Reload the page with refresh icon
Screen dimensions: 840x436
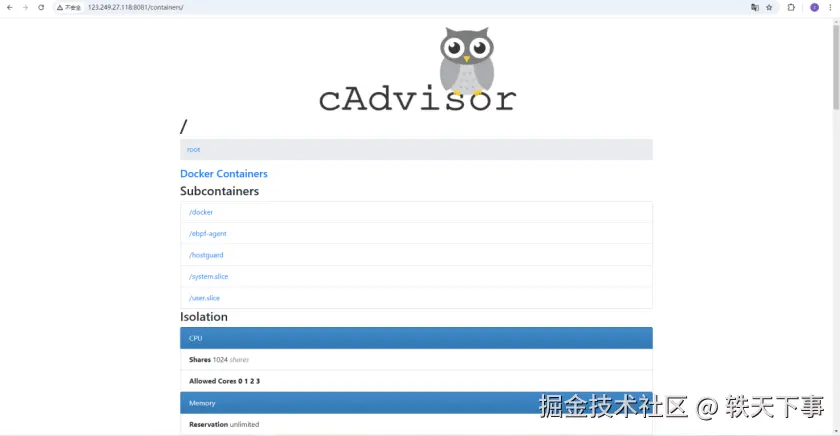point(41,7)
